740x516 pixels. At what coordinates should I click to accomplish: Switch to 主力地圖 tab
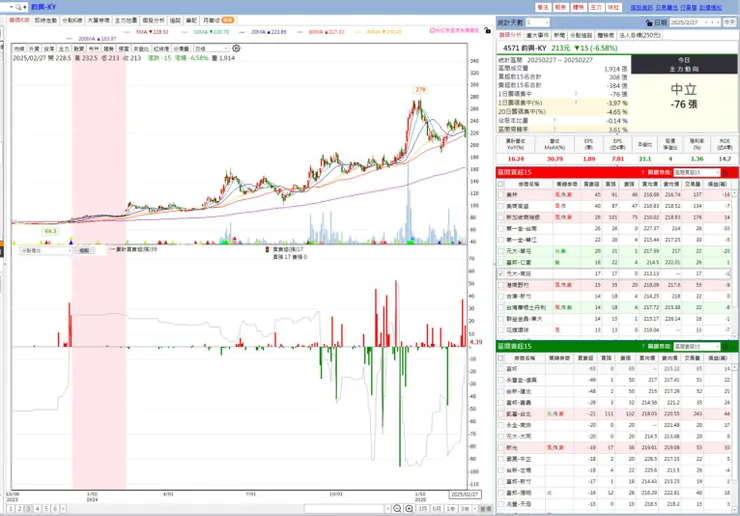tap(126, 20)
